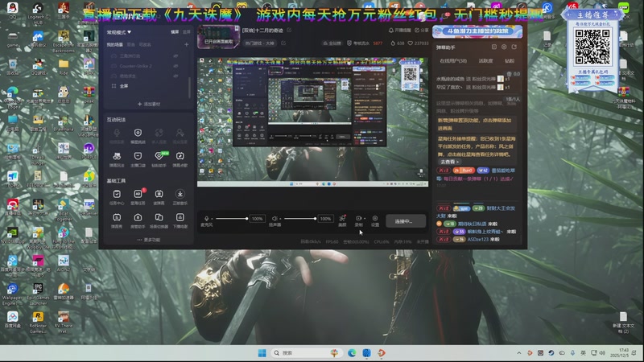
Task: Select the 全屏 source in scene list
Action: tap(120, 86)
